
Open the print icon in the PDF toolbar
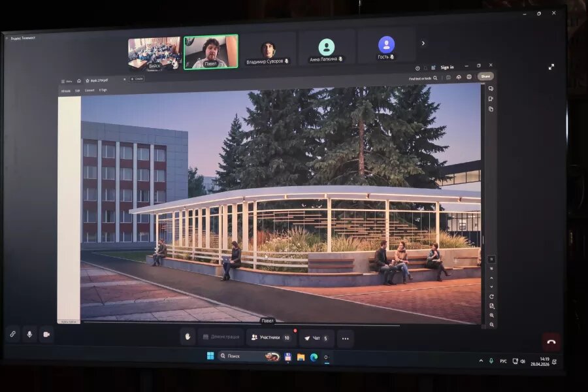click(469, 77)
